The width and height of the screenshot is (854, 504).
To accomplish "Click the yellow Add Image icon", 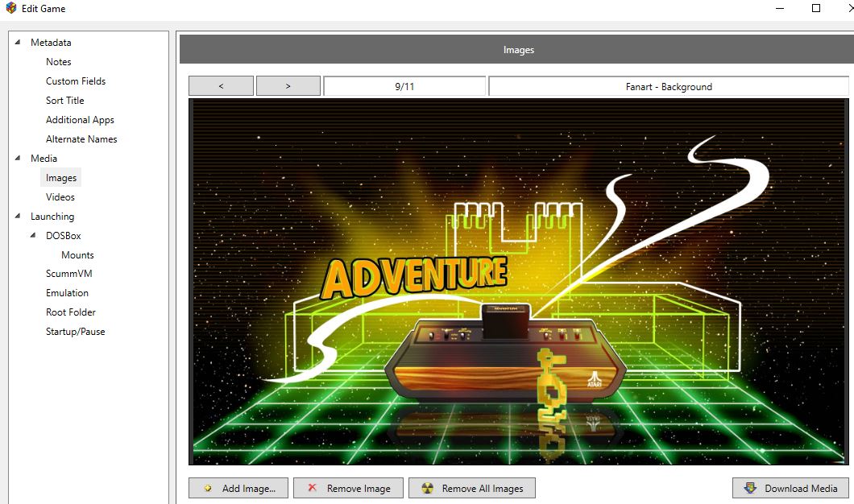I will [x=208, y=488].
